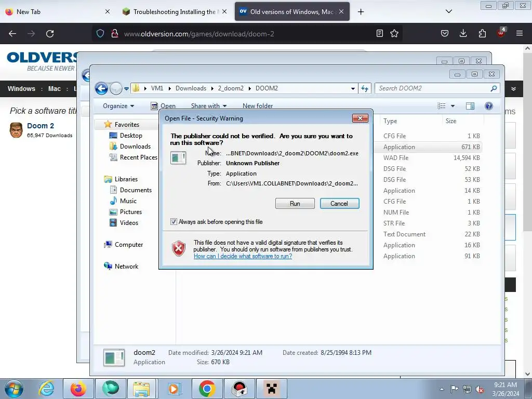Save to Pocket icon in Firefox toolbar

pos(445,33)
